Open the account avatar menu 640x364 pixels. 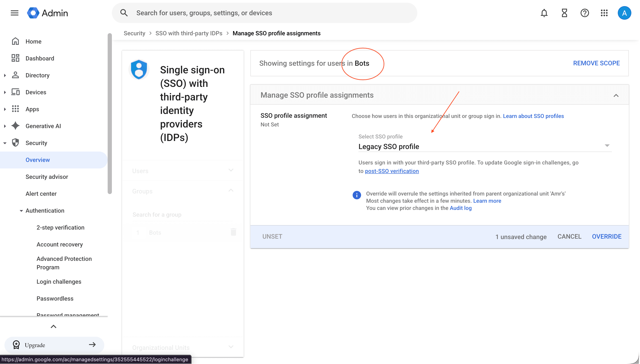click(x=625, y=13)
